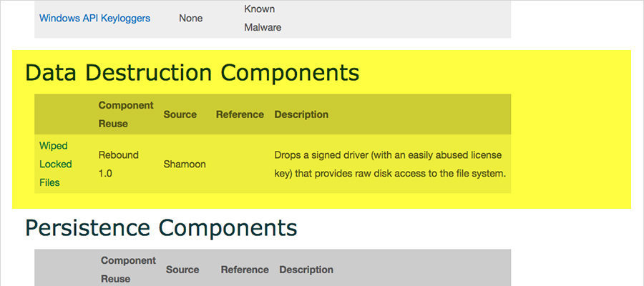Click the Data Destruction Components heading
The width and height of the screenshot is (644, 286).
tap(192, 72)
